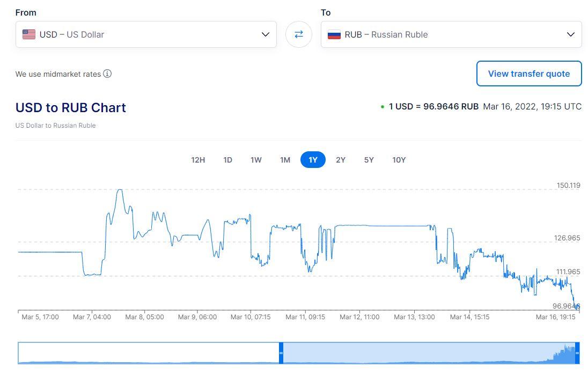Click the midmarket rates info icon
The height and width of the screenshot is (374, 588).
point(107,74)
